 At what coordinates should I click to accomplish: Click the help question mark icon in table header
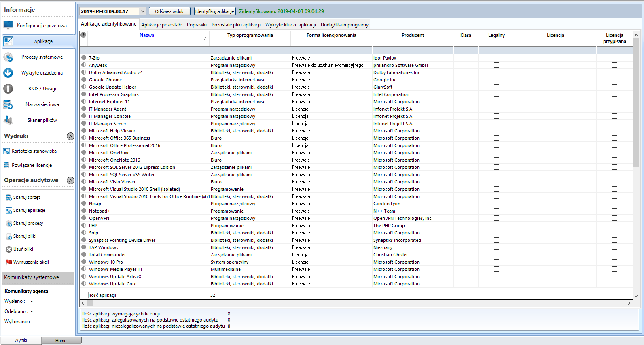point(83,35)
